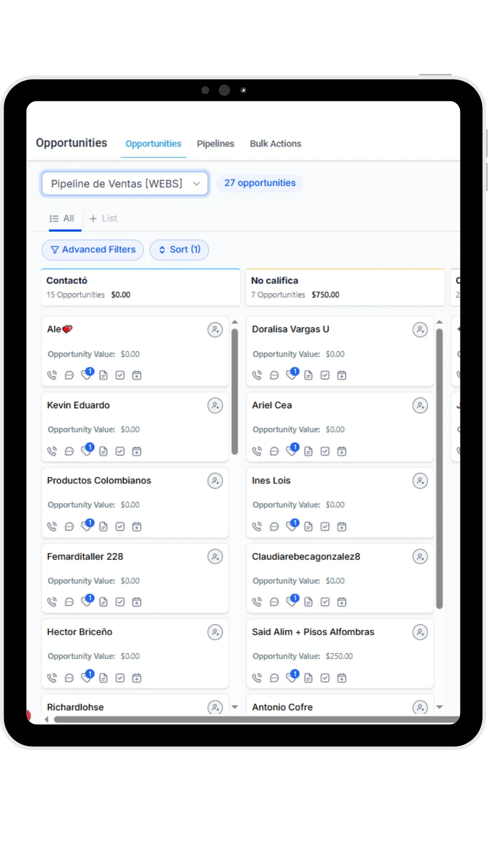Click the add List button
488x868 pixels.
click(x=103, y=218)
